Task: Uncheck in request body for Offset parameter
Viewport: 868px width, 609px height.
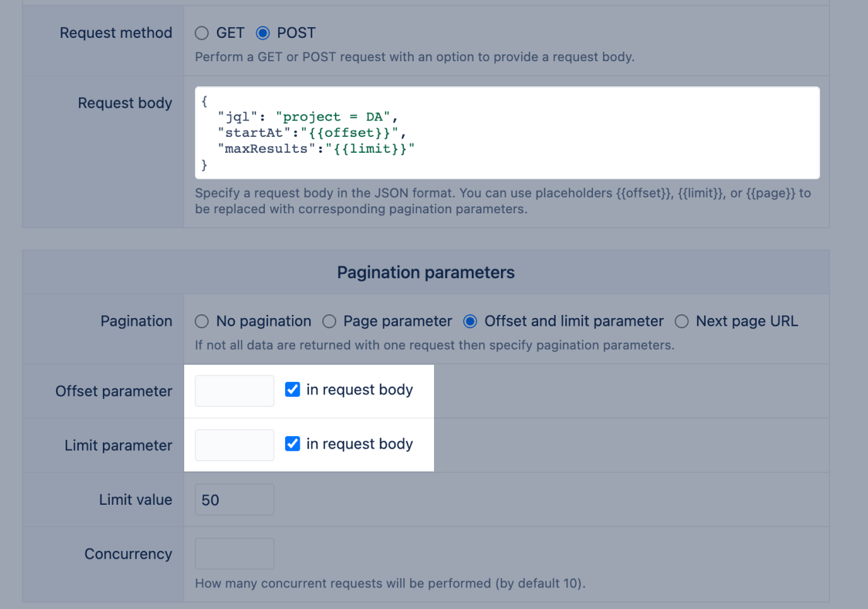Action: [x=292, y=389]
